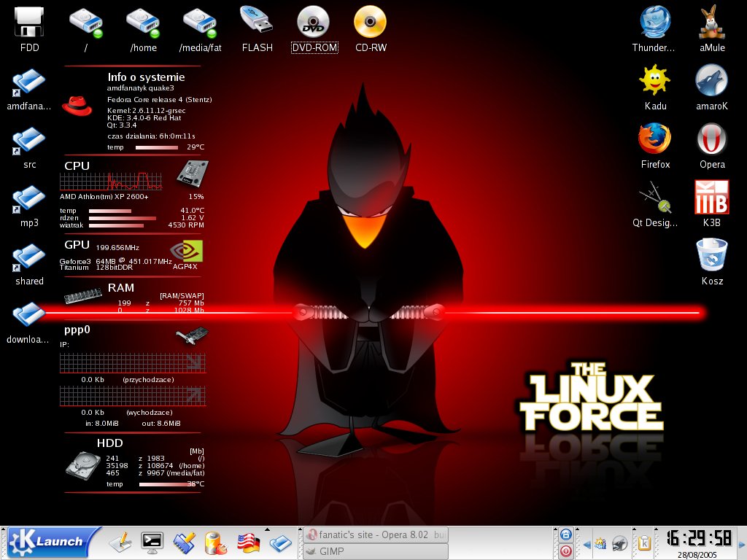Click the CPU usage graph
The height and width of the screenshot is (560, 747).
[x=111, y=182]
